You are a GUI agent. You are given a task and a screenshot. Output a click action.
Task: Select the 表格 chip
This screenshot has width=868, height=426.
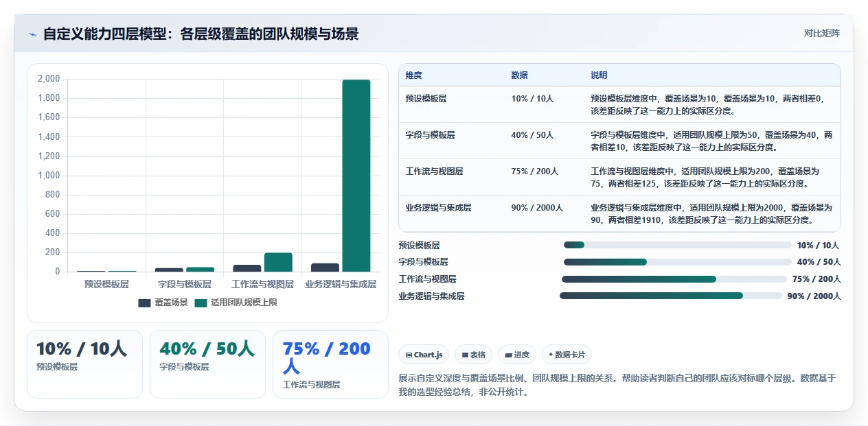pyautogui.click(x=473, y=355)
